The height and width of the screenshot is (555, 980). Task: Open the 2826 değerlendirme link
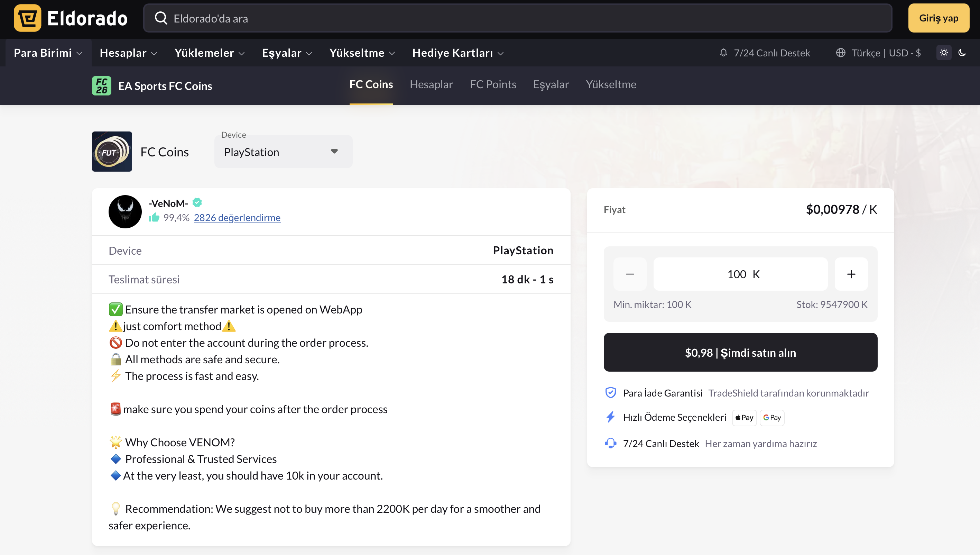coord(237,218)
